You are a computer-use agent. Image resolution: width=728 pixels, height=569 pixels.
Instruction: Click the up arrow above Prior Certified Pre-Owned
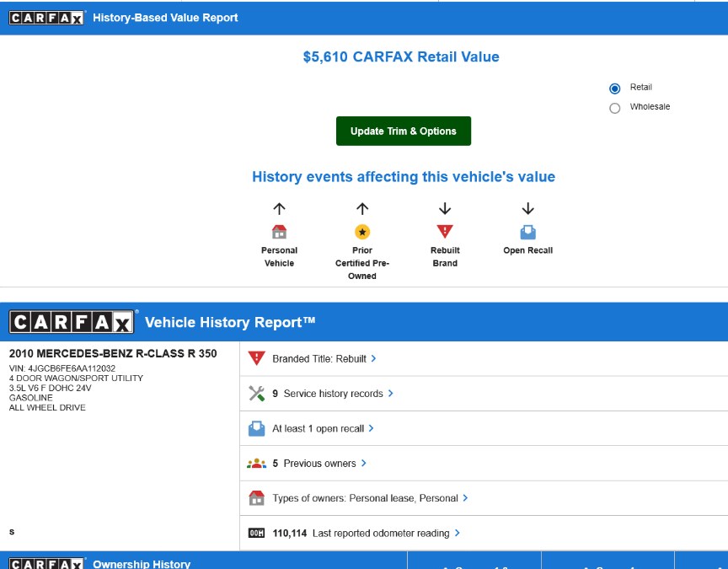point(362,208)
